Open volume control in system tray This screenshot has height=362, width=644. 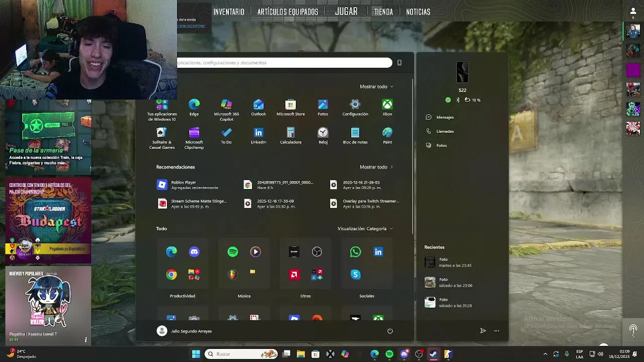click(600, 354)
